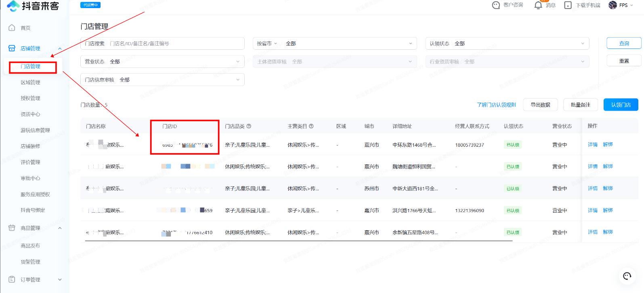Screen dimensions: 644x293
Task: Click the 下载手机端 phone icon
Action: click(568, 5)
